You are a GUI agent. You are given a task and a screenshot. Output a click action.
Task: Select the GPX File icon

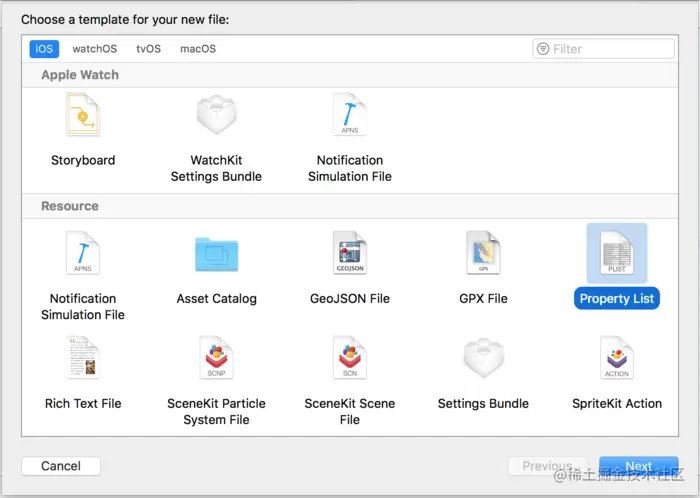click(483, 253)
